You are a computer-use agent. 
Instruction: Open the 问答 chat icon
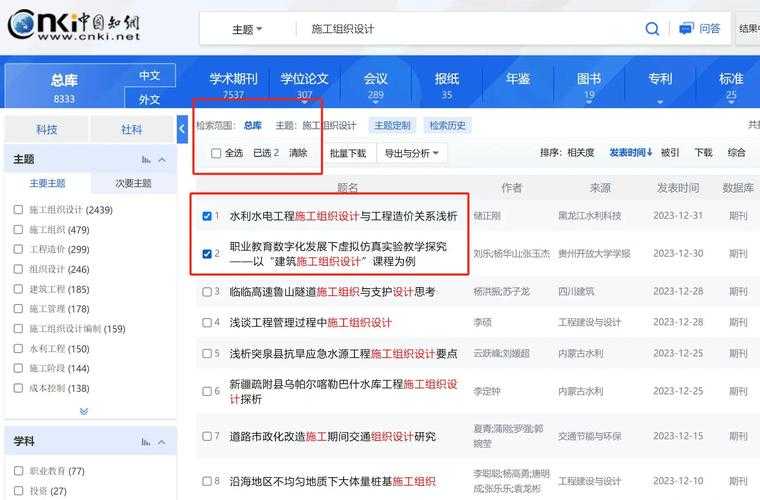[x=686, y=29]
